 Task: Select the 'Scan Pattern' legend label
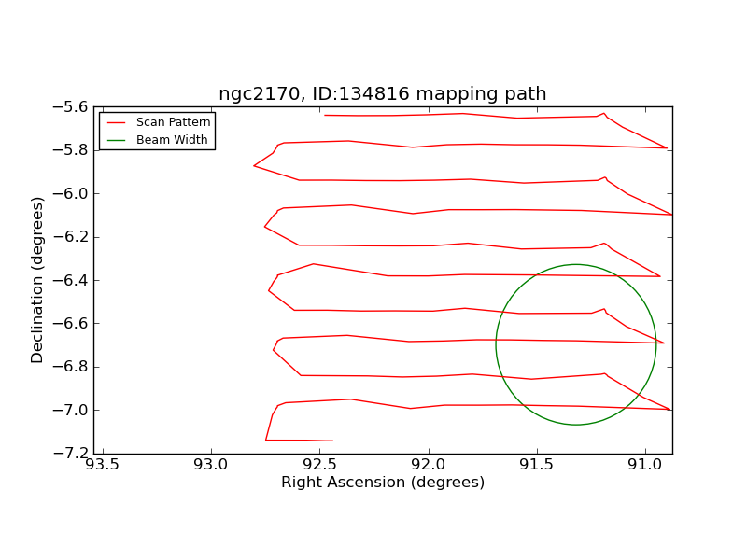click(x=174, y=122)
